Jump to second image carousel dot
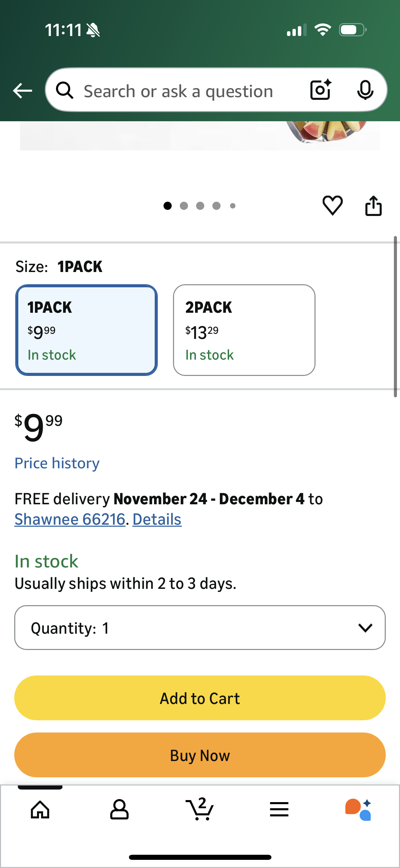 [x=184, y=206]
